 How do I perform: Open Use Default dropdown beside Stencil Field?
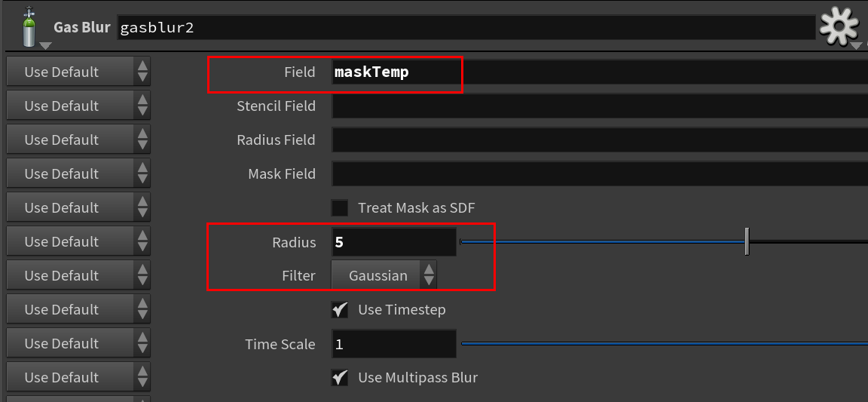78,106
